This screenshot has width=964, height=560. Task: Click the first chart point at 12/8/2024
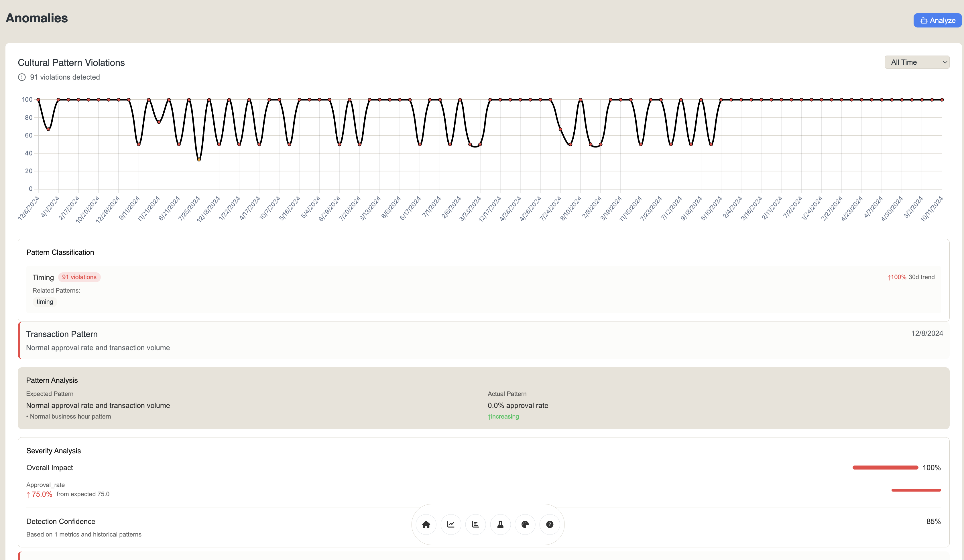click(x=38, y=100)
